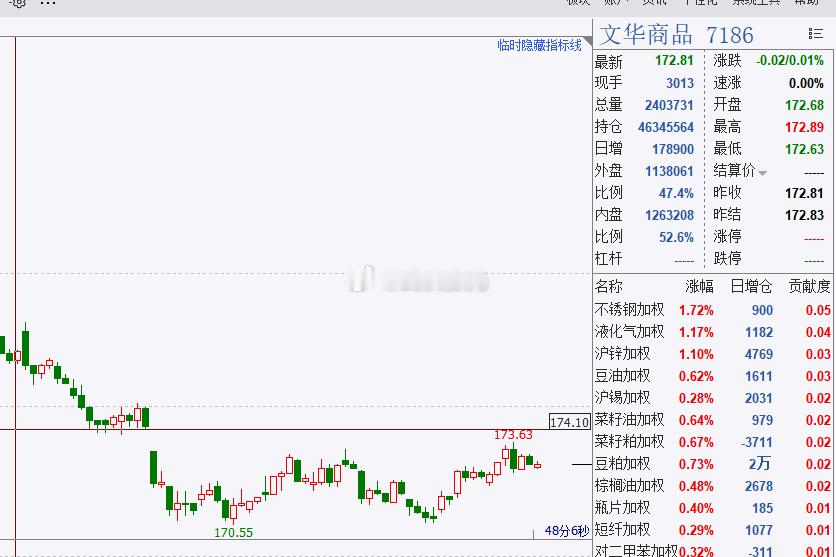The width and height of the screenshot is (836, 557).
Task: Select the 短纤加权 row
Action: coord(713,530)
